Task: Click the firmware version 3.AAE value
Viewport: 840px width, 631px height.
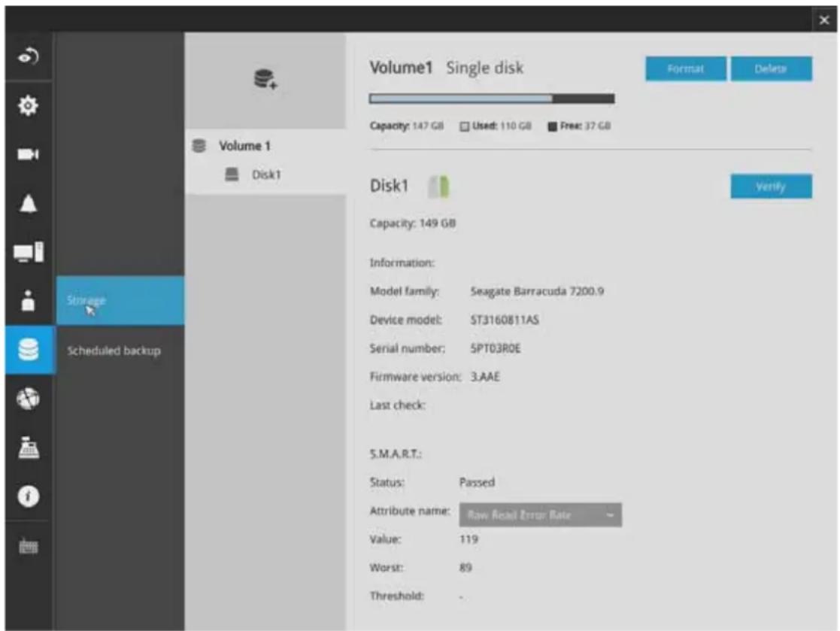Action: pos(485,377)
